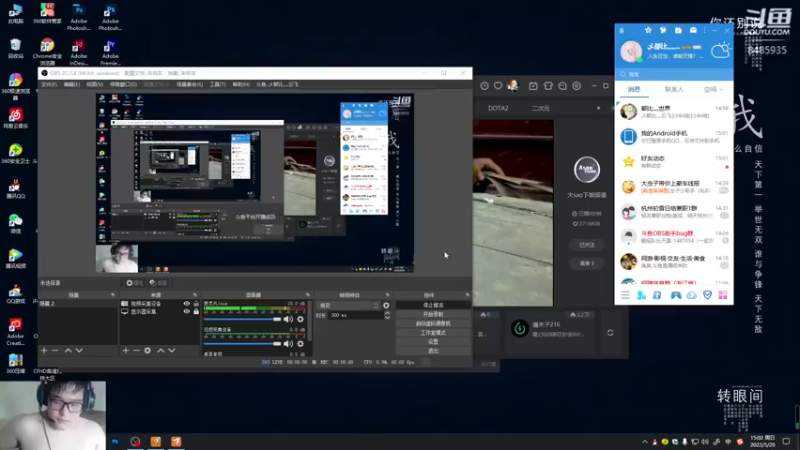Select scene 2 in the OBS scenes list
The image size is (800, 450).
click(x=78, y=304)
